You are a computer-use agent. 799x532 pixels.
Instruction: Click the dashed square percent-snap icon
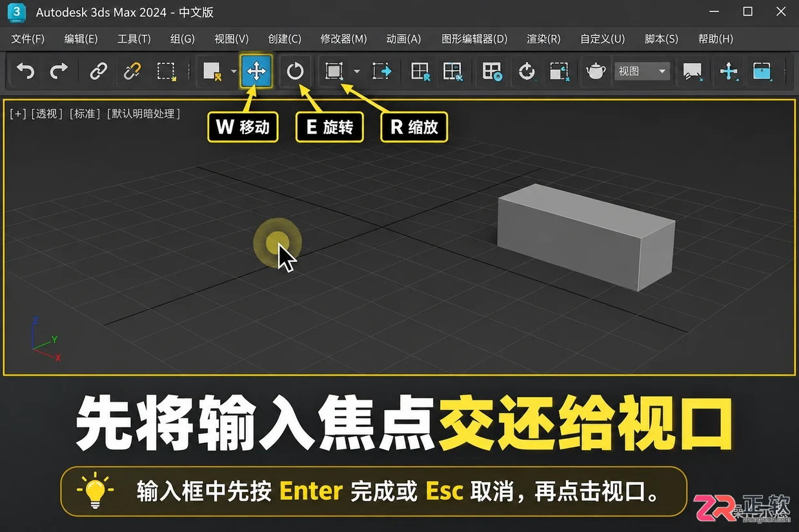tap(559, 71)
